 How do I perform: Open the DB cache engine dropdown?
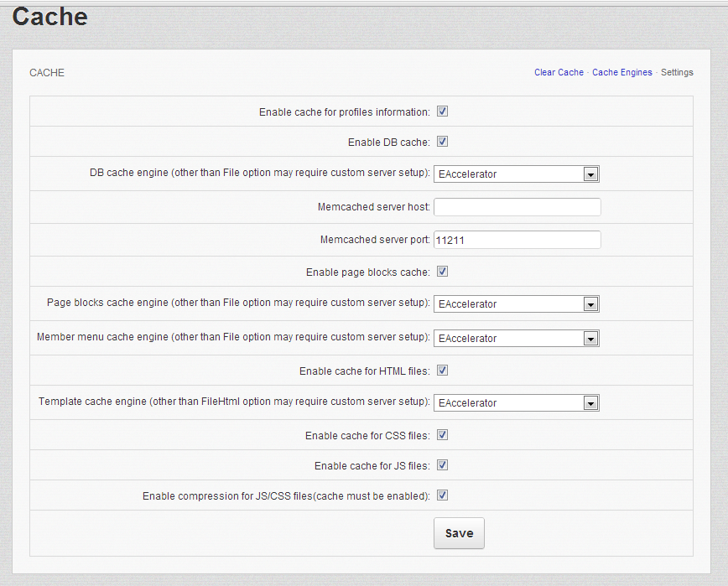[516, 174]
